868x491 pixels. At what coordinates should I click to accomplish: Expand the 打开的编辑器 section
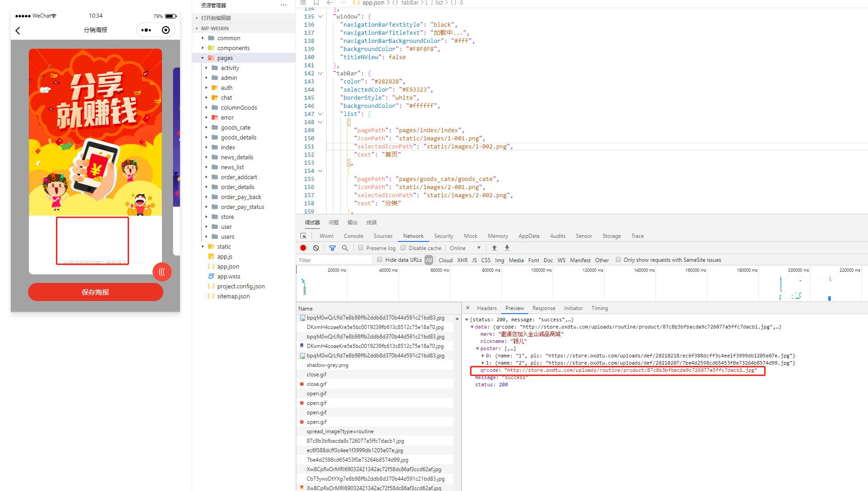pyautogui.click(x=216, y=18)
